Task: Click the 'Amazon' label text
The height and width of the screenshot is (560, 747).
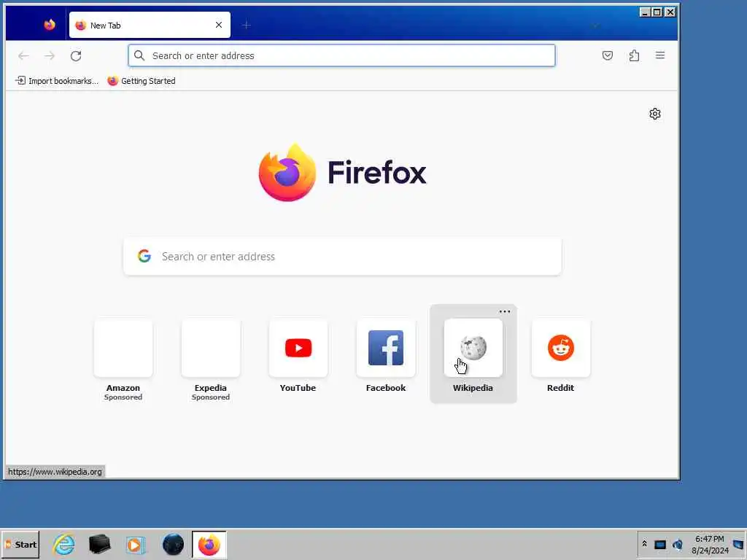Action: [123, 388]
